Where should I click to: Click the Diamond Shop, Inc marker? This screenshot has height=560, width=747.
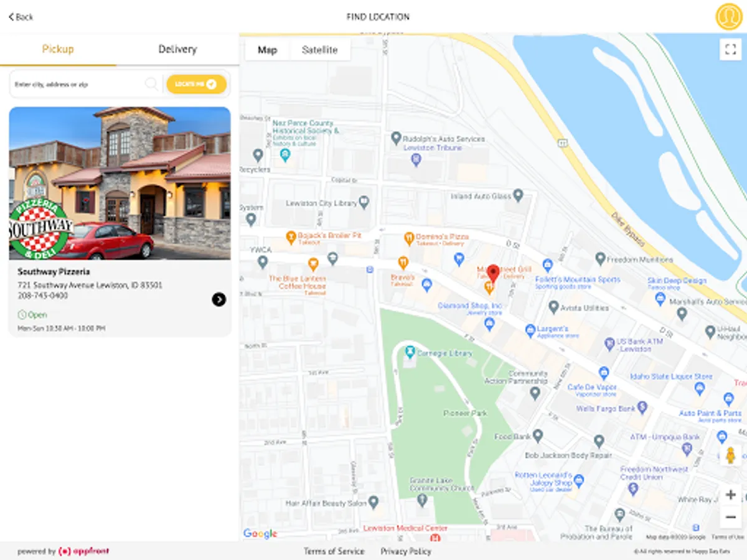point(489,324)
